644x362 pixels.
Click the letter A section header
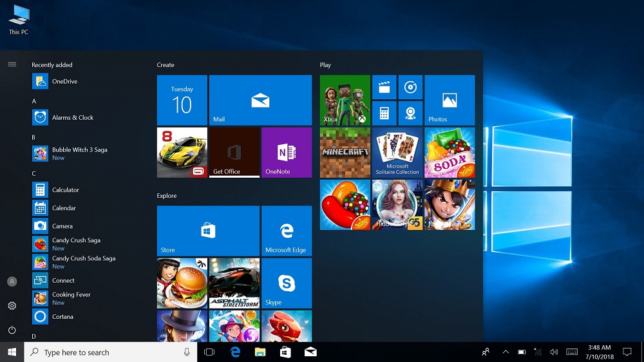pos(34,101)
